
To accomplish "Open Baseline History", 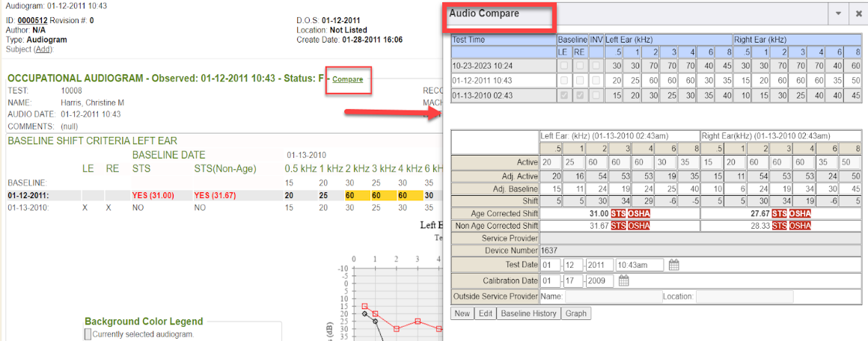I will tap(528, 313).
